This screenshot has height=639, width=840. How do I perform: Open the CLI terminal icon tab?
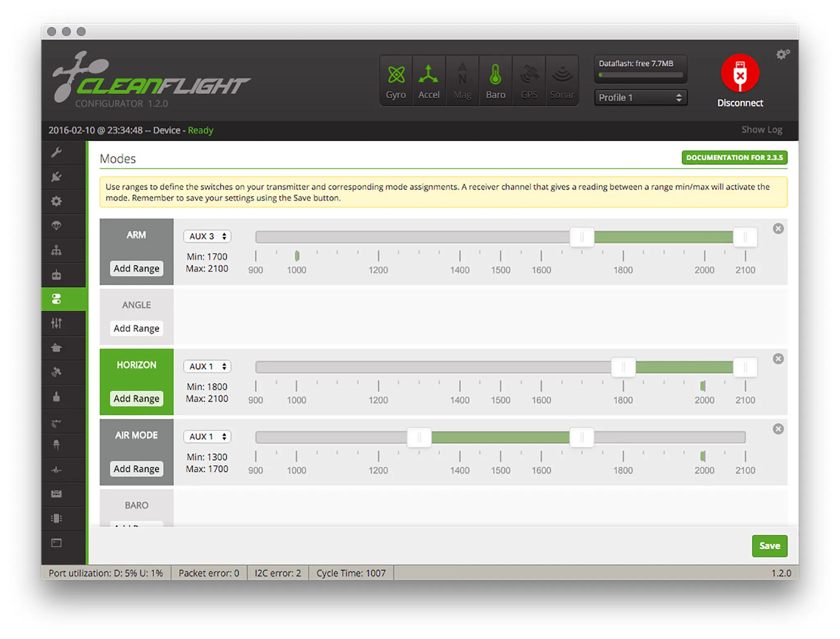pyautogui.click(x=57, y=543)
